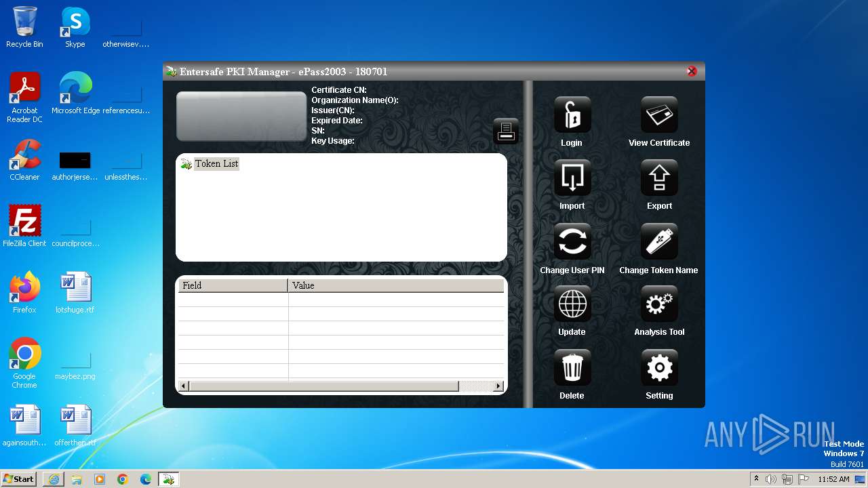
Task: Select the Import icon
Action: (x=572, y=178)
